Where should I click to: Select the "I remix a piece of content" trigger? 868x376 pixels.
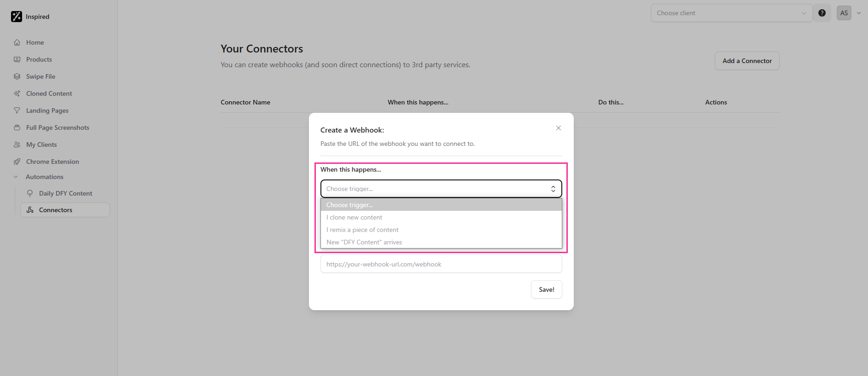point(441,230)
